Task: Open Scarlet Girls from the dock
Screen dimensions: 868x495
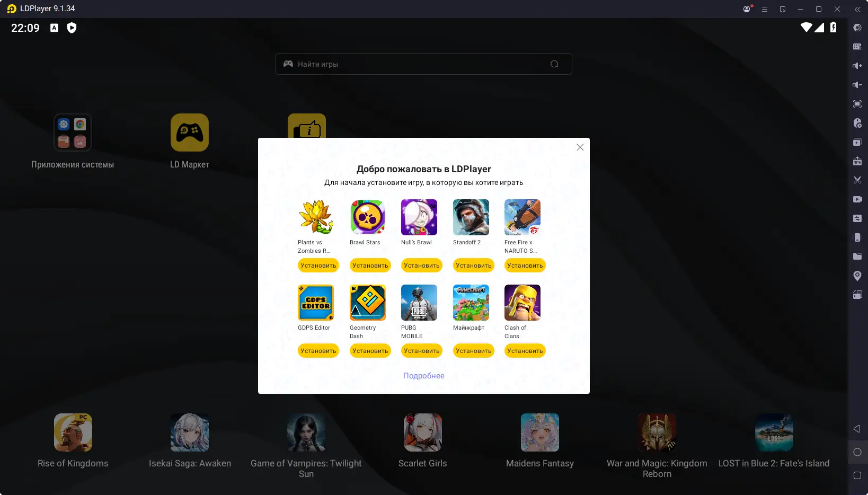Action: [423, 432]
